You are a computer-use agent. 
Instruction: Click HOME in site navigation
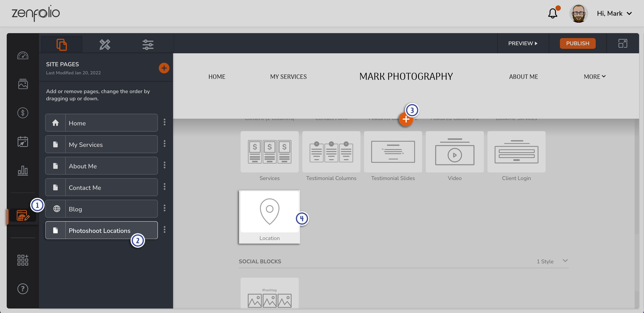[217, 77]
